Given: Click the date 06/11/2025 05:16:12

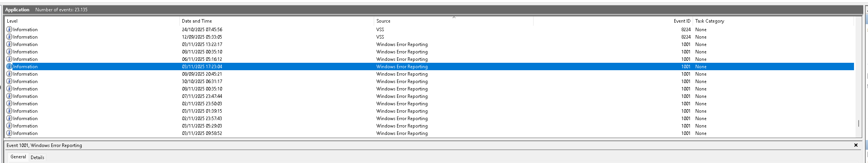Looking at the screenshot, I should (202, 59).
